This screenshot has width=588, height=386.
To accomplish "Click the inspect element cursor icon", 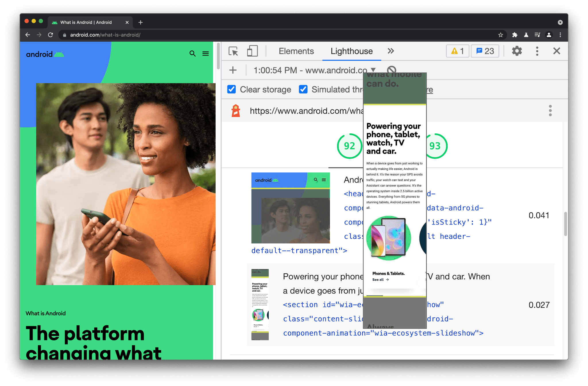I will [x=233, y=51].
